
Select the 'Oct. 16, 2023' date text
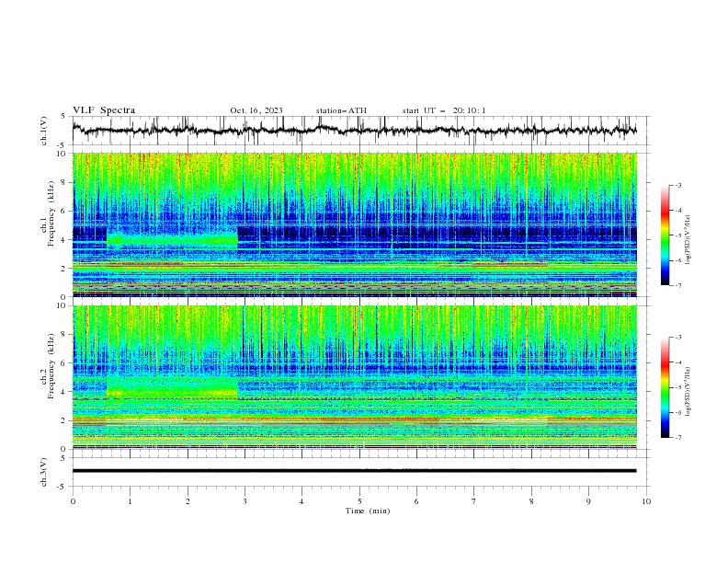click(x=256, y=110)
